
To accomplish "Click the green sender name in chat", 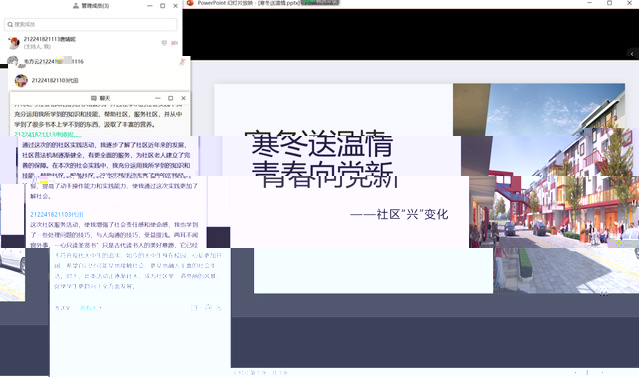I will (x=47, y=134).
